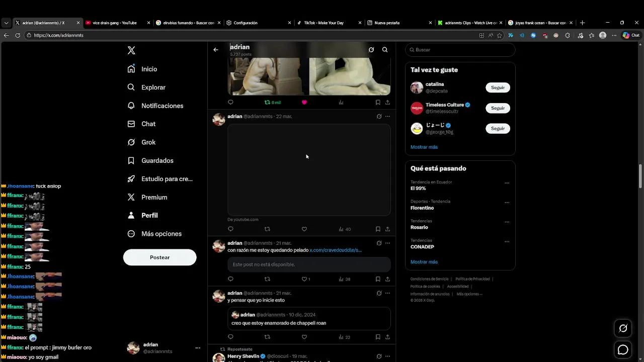Like the 'y pensar que yo inicie esto' post
Screen dimensions: 644x362
(x=304, y=337)
